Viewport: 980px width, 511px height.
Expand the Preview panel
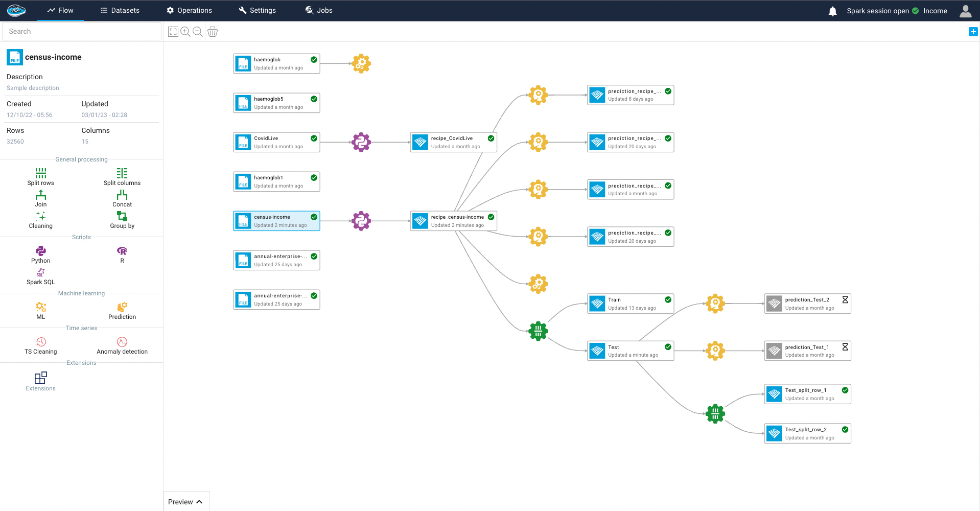coord(185,502)
